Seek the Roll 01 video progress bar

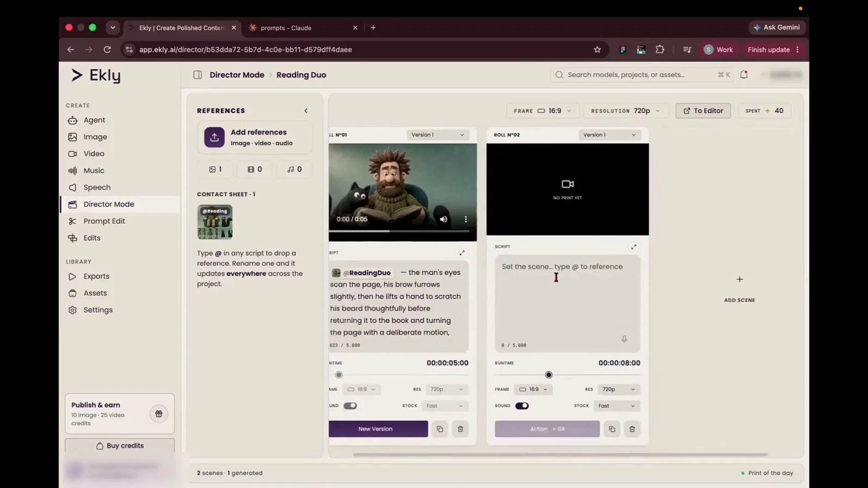(399, 231)
